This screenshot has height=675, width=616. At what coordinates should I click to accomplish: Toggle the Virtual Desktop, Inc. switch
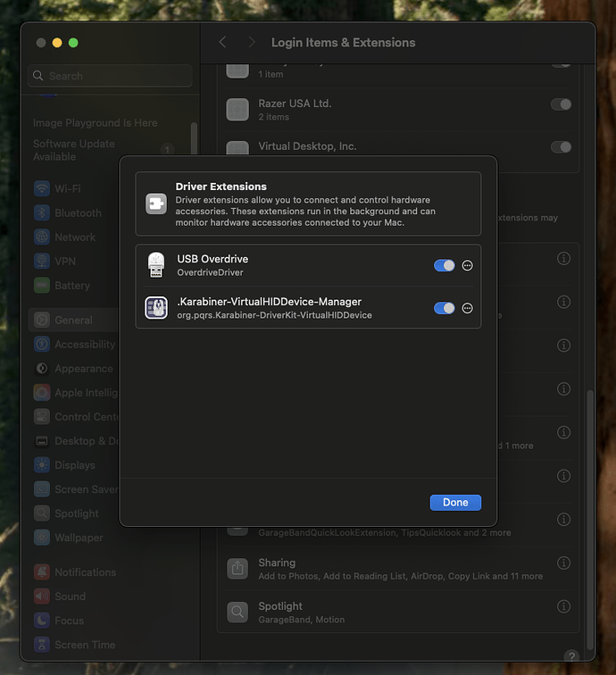[561, 147]
